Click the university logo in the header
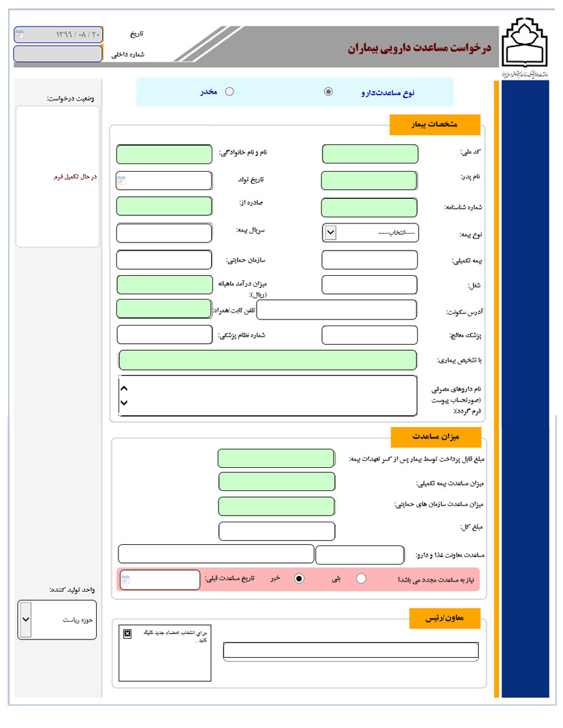563x728 pixels. pos(525,43)
